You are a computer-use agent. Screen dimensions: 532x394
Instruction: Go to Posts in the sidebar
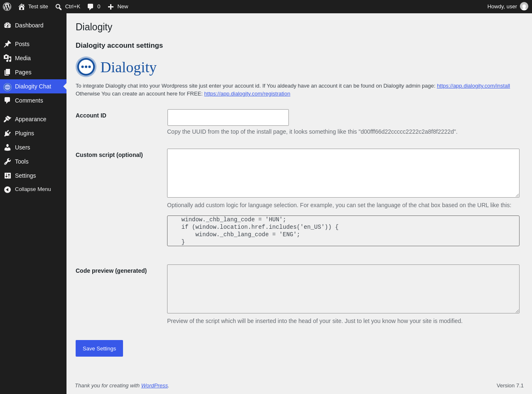(x=33, y=44)
